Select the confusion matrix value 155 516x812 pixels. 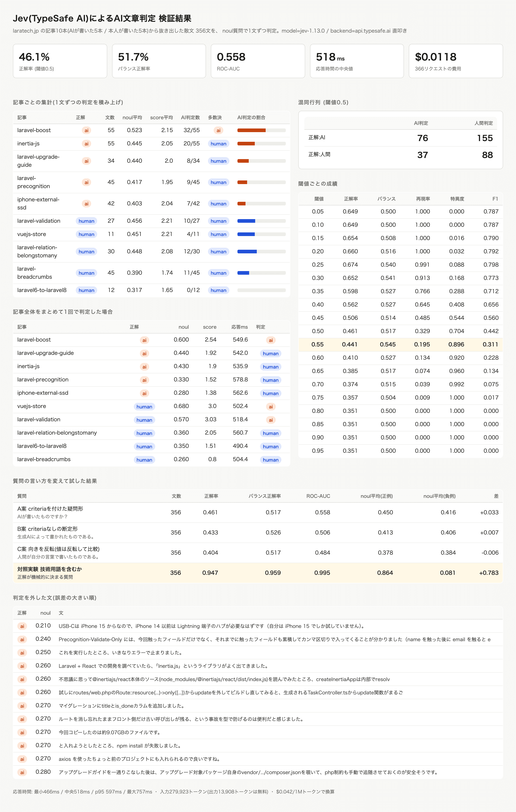(x=485, y=138)
